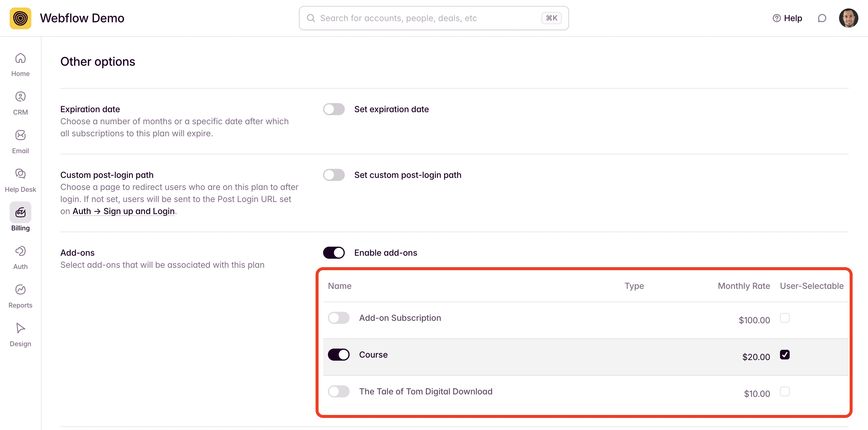
Task: Click the search magnifier icon
Action: pos(311,18)
